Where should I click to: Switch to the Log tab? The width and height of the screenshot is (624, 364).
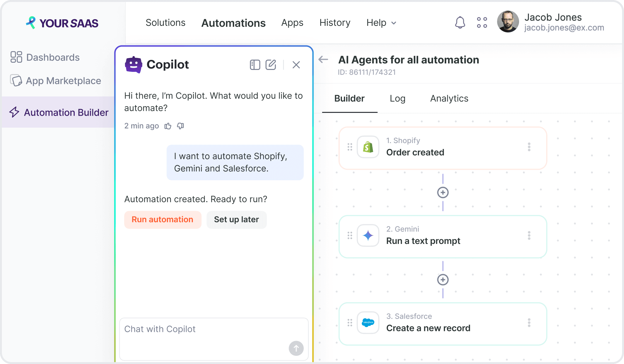coord(397,98)
